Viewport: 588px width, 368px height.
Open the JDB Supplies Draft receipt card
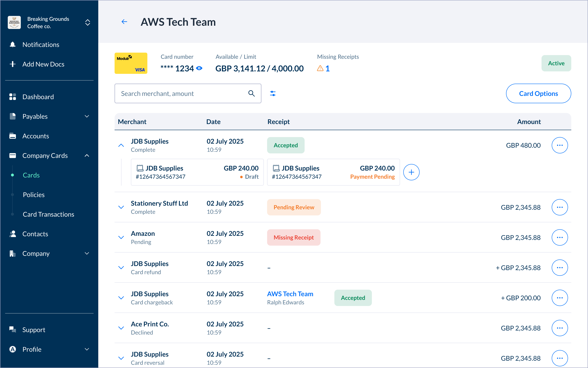(197, 172)
